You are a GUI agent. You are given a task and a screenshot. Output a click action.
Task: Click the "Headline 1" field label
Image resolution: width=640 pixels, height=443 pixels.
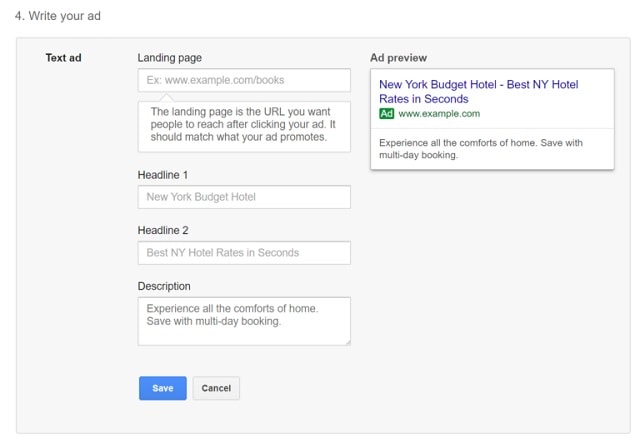pos(163,175)
